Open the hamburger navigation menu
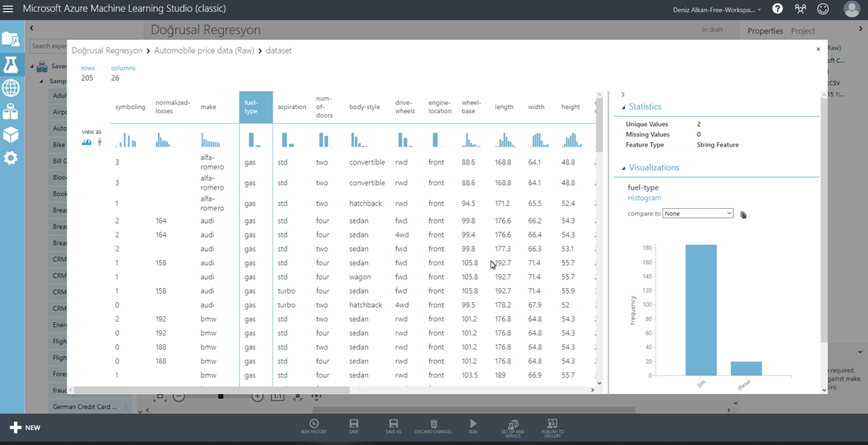 click(8, 9)
